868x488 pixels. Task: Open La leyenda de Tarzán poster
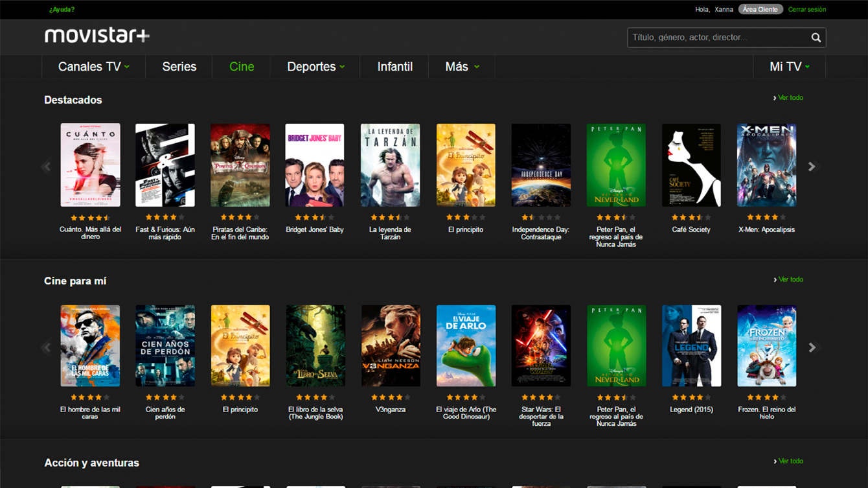tap(391, 165)
